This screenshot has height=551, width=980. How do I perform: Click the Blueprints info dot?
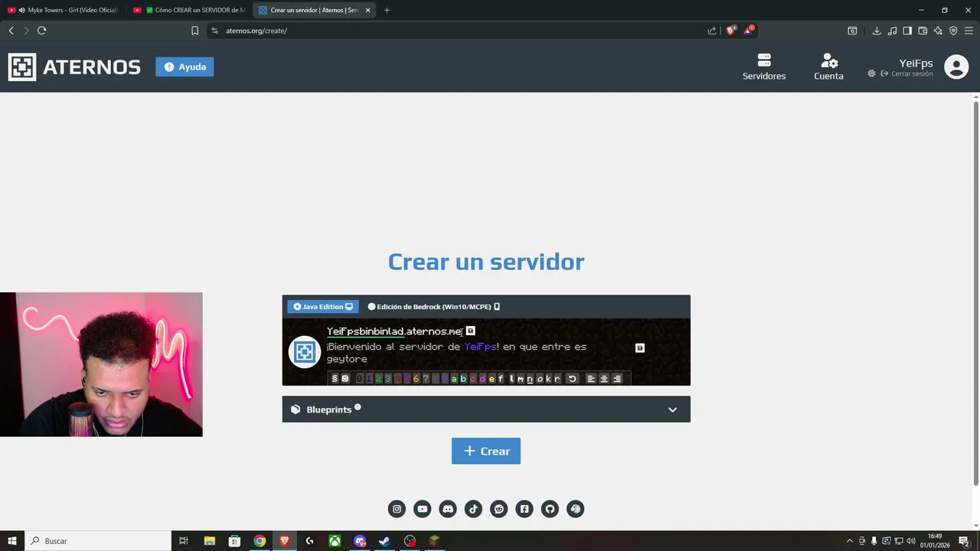click(358, 407)
